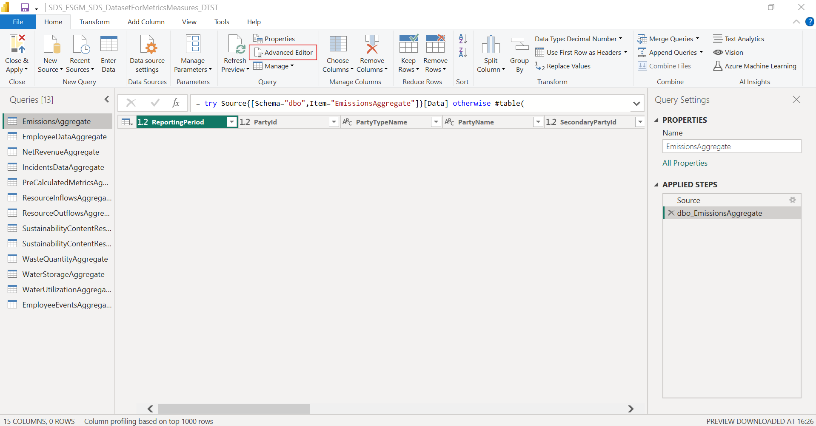This screenshot has height=426, width=816.
Task: Open the PartyId column filter dropdown
Action: 334,122
